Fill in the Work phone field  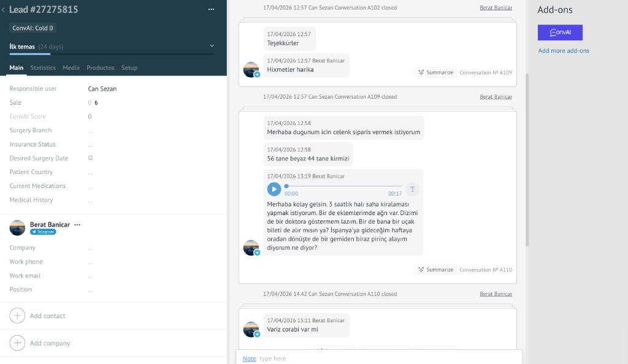point(91,262)
